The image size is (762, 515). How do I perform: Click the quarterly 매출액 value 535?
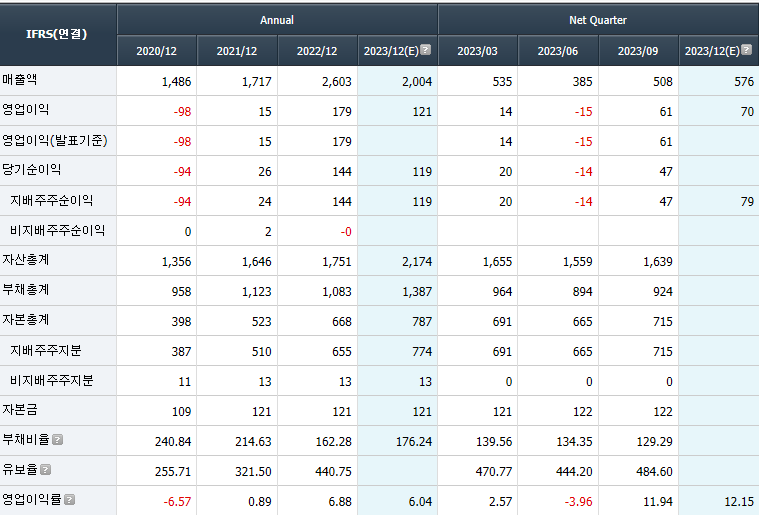click(x=502, y=82)
